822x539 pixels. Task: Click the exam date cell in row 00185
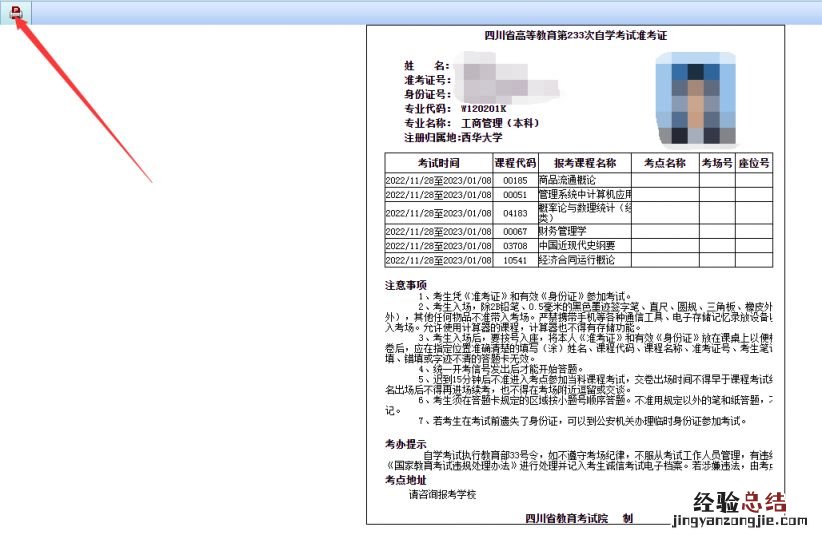pos(439,180)
